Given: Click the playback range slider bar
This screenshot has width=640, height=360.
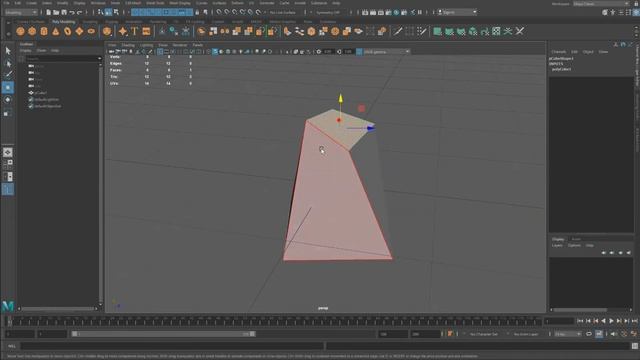Looking at the screenshot, I should tap(164, 334).
